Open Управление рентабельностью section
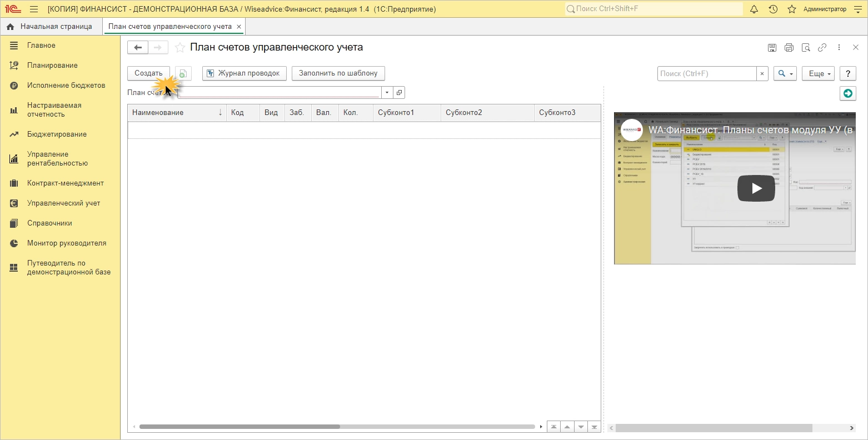The image size is (868, 440). (60, 159)
